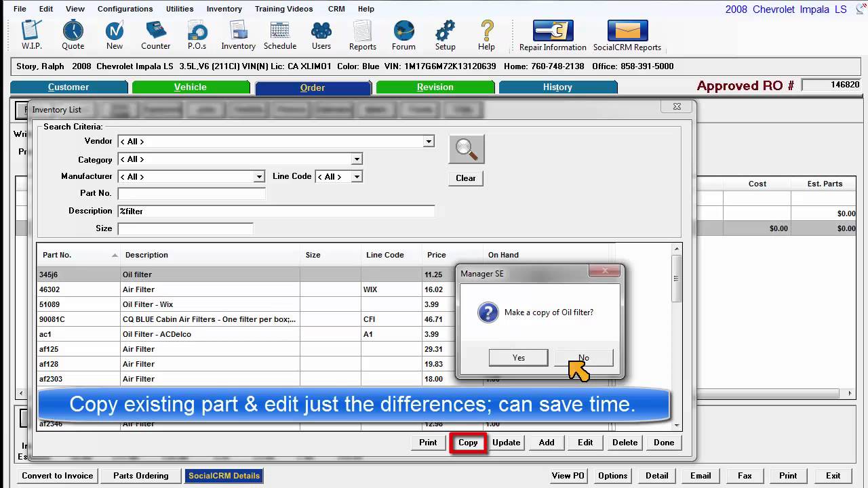Expand the Category dropdown
This screenshot has height=488, width=868.
coord(357,159)
